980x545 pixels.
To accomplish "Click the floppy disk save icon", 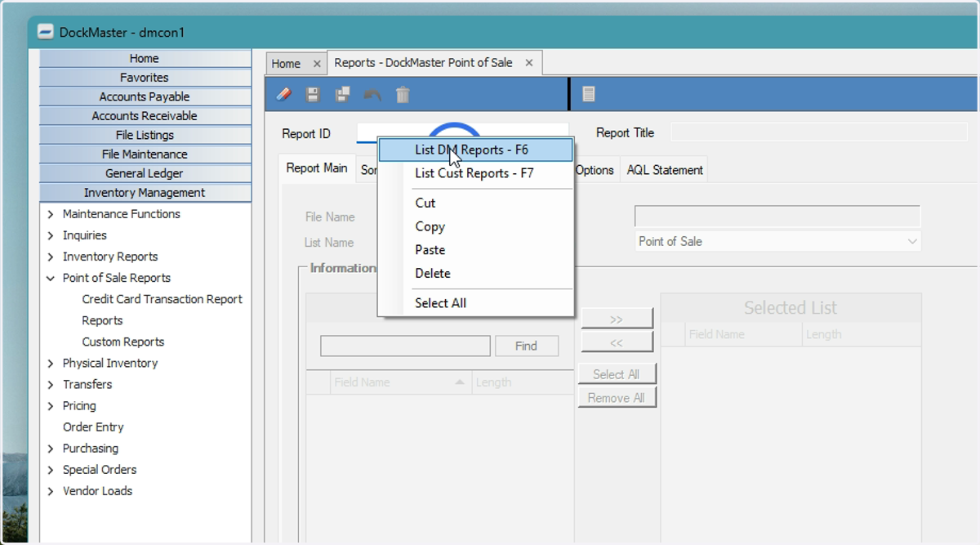I will tap(312, 94).
